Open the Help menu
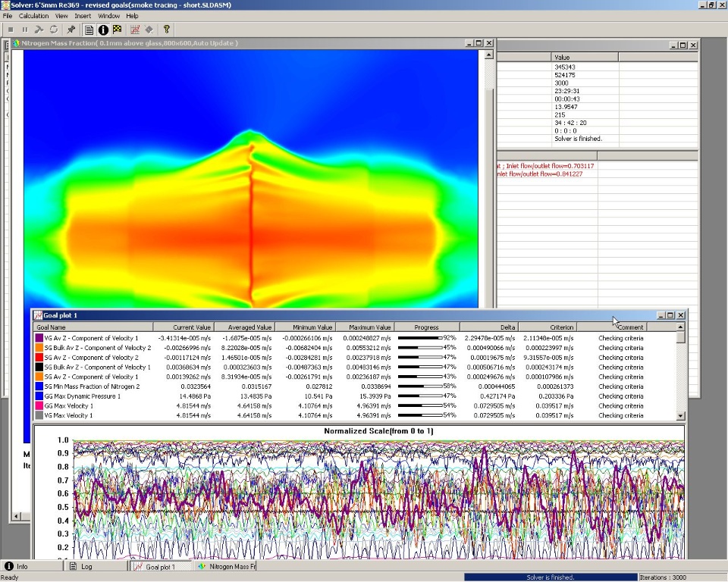The height and width of the screenshot is (582, 728). (132, 16)
